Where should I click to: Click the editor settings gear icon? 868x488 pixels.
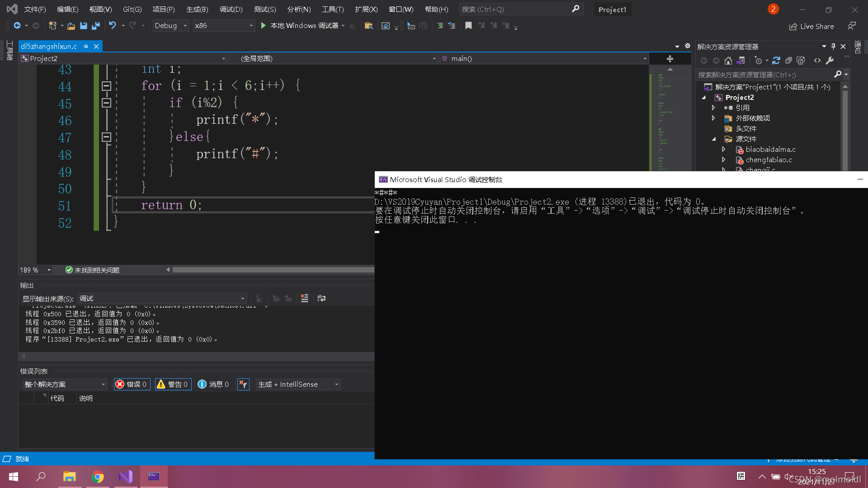click(688, 46)
